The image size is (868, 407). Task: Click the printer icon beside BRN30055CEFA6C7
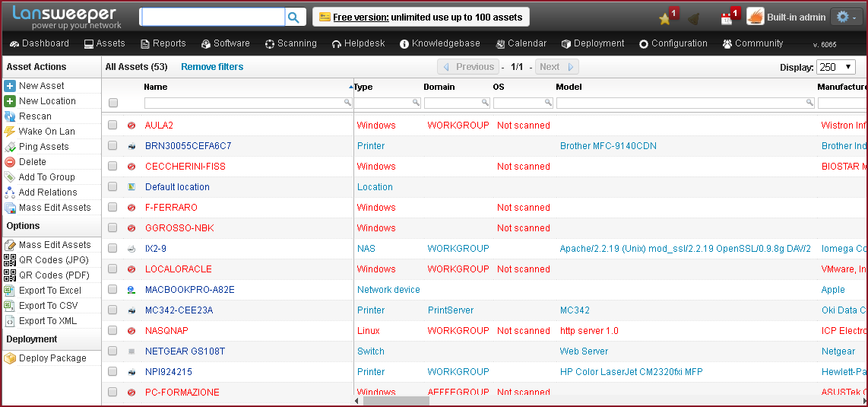pyautogui.click(x=131, y=146)
